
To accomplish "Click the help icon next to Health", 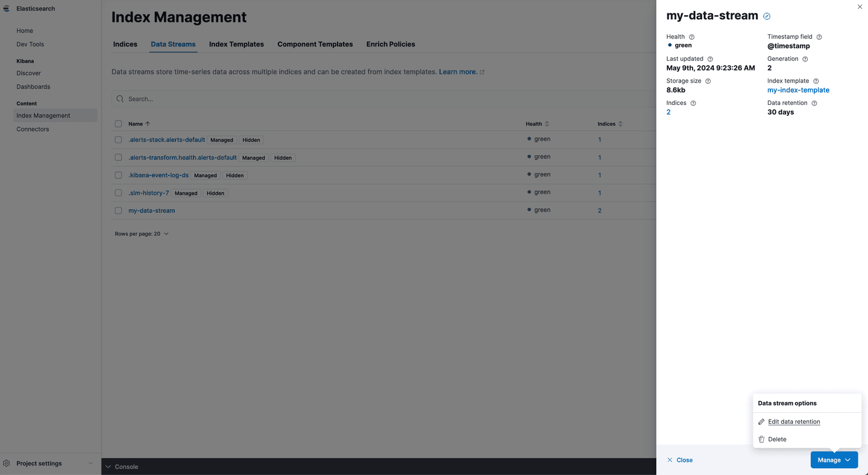I will (x=691, y=37).
